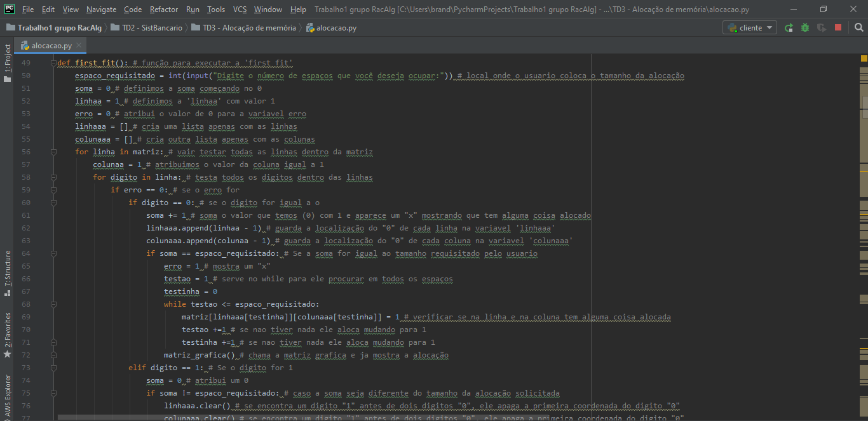Click line number 56 in the gutter

[x=25, y=152]
